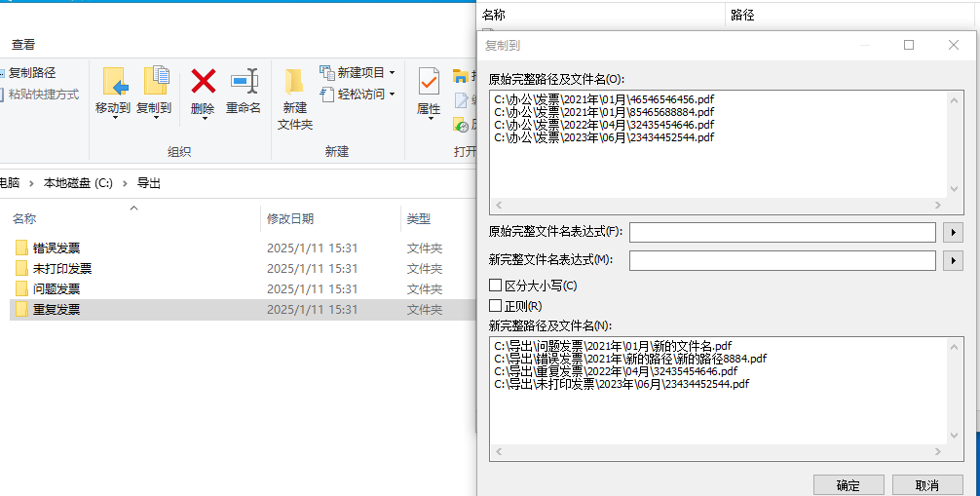
Task: Click original paths box horizontal scrollbar left arrow
Action: click(499, 206)
